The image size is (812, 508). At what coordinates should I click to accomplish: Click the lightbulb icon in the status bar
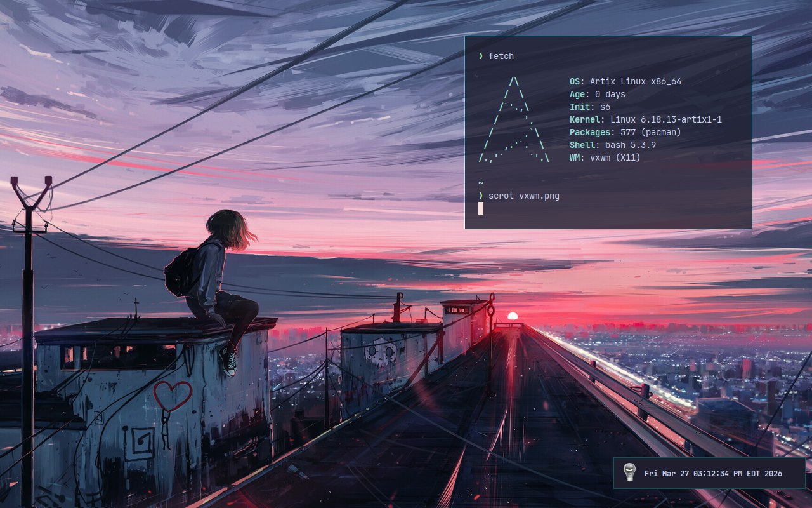(x=629, y=472)
